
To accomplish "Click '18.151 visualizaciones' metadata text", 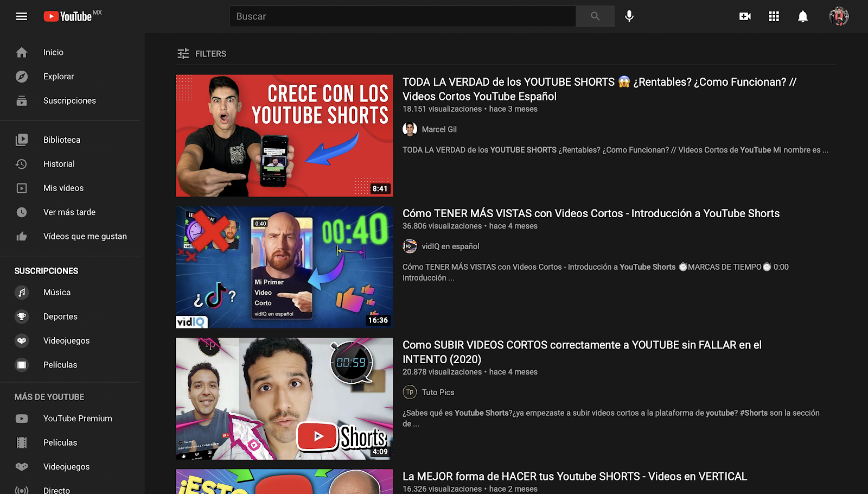I will [442, 109].
